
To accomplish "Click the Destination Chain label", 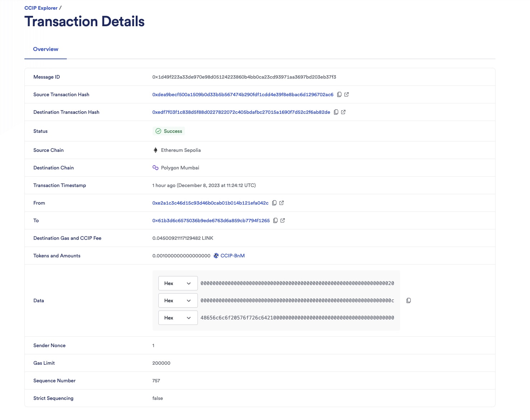I will (54, 168).
